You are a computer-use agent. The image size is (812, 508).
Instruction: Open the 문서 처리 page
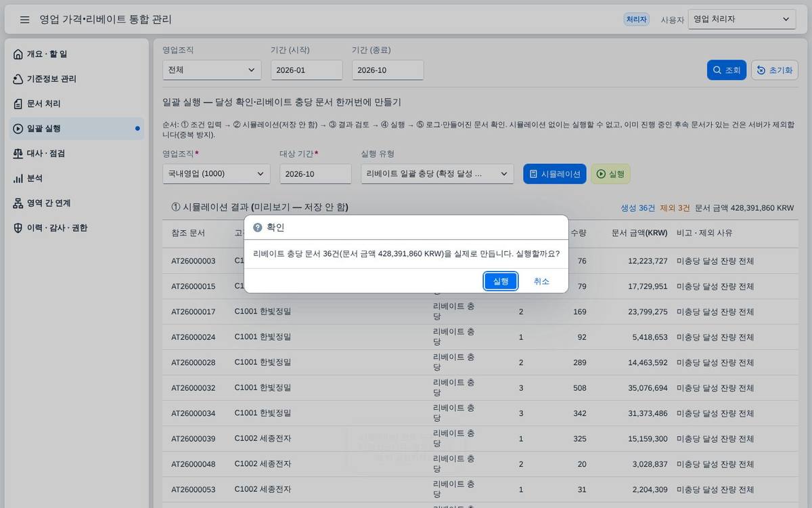pos(76,104)
